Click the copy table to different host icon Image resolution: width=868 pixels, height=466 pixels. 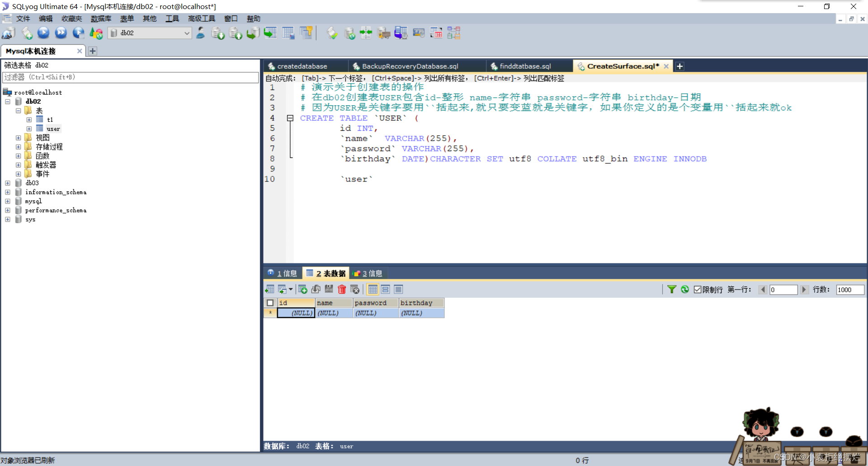coord(270,33)
